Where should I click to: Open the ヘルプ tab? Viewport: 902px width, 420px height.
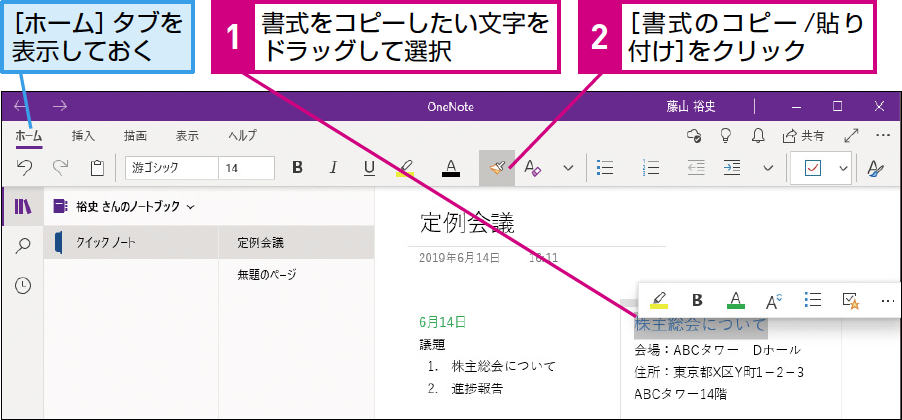pyautogui.click(x=242, y=136)
